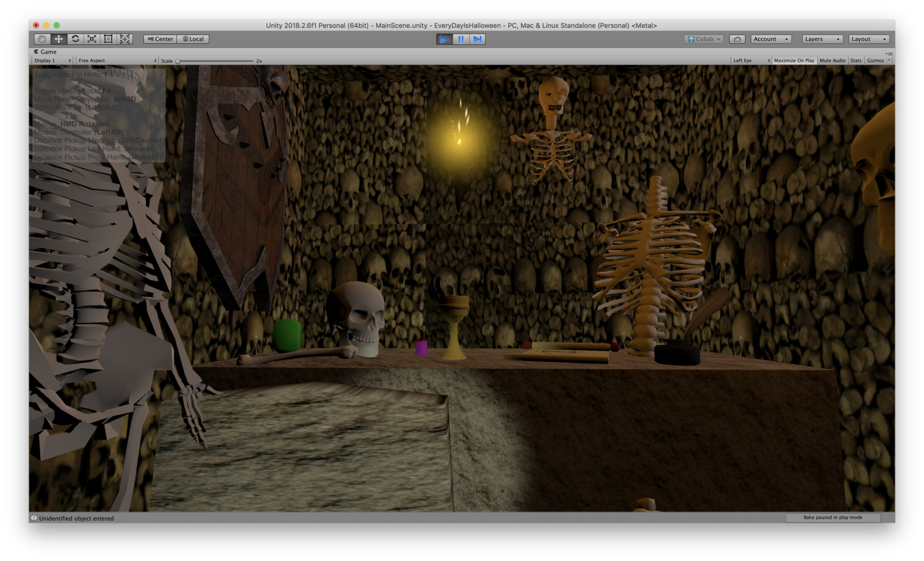The width and height of the screenshot is (924, 561).
Task: Open the Account dropdown
Action: point(771,39)
